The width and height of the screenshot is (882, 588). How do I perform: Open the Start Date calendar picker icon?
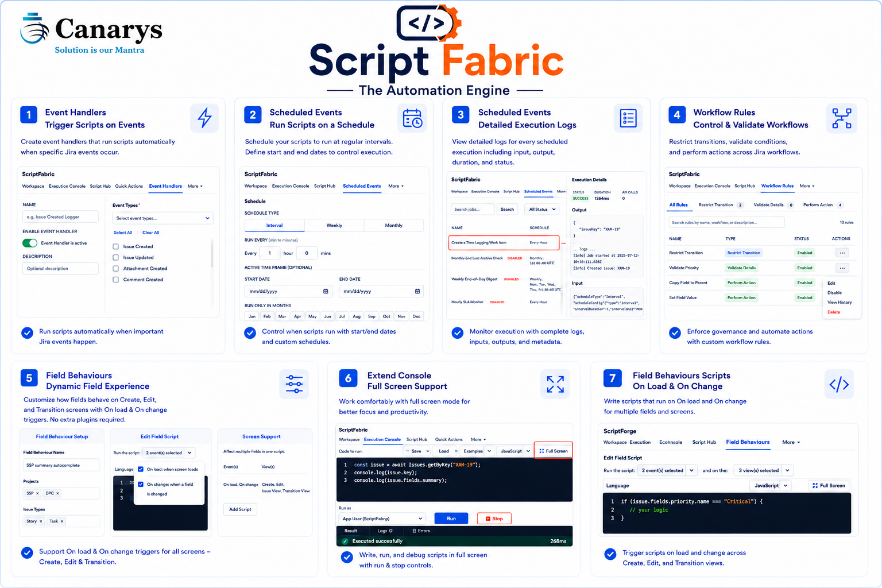coord(326,291)
